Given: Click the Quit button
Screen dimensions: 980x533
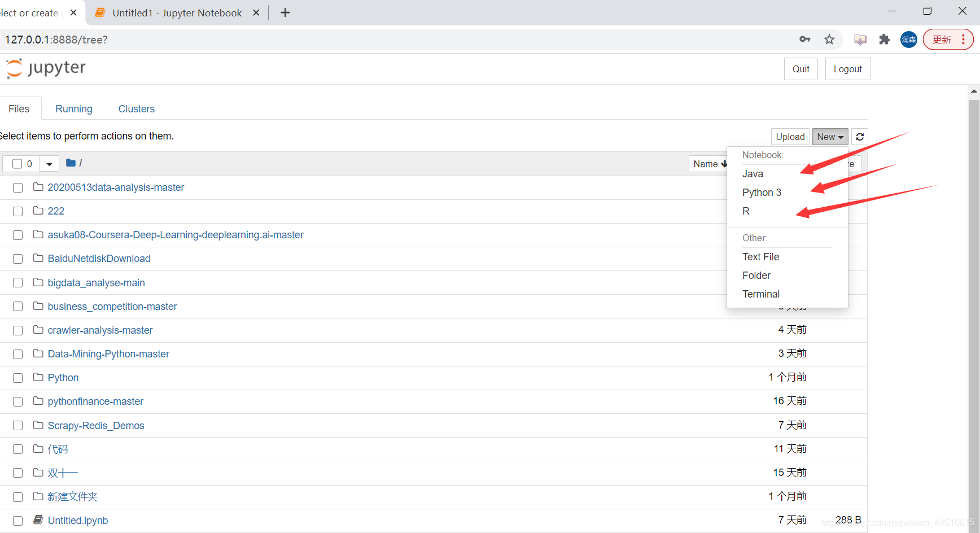Looking at the screenshot, I should [x=801, y=69].
